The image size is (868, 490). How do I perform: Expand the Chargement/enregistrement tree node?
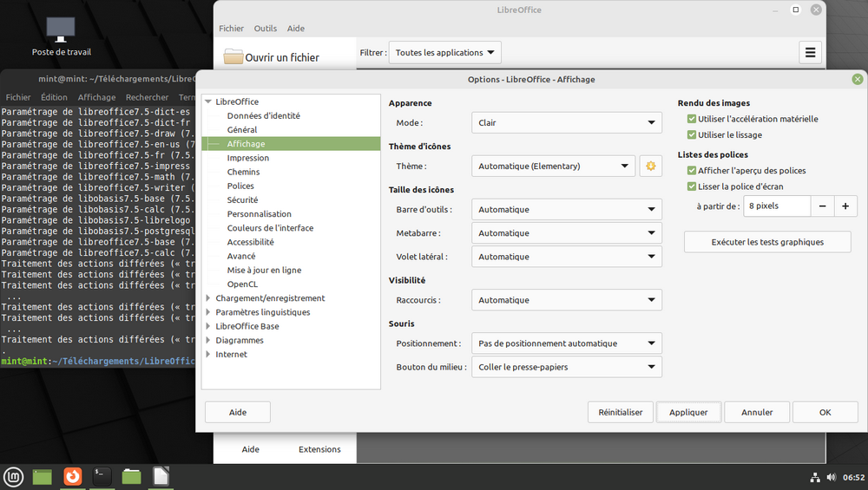tap(208, 298)
